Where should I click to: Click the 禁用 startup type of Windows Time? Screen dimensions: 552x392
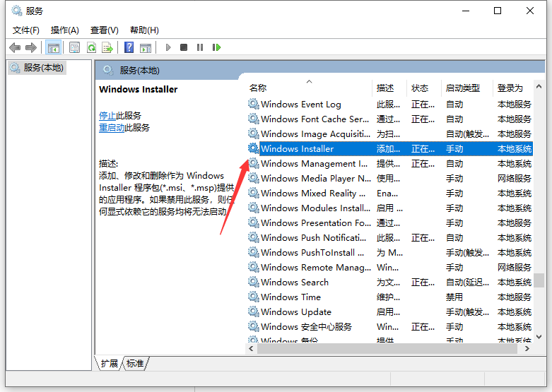[x=454, y=297]
